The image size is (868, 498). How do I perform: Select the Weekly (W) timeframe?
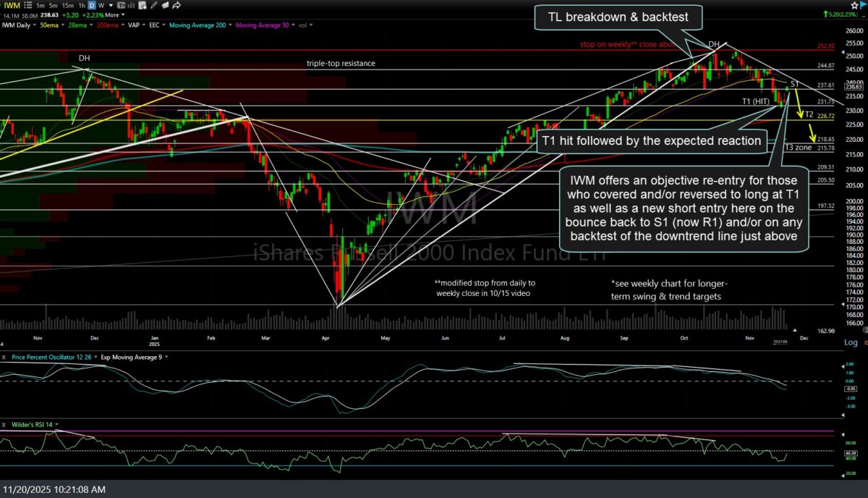[103, 6]
